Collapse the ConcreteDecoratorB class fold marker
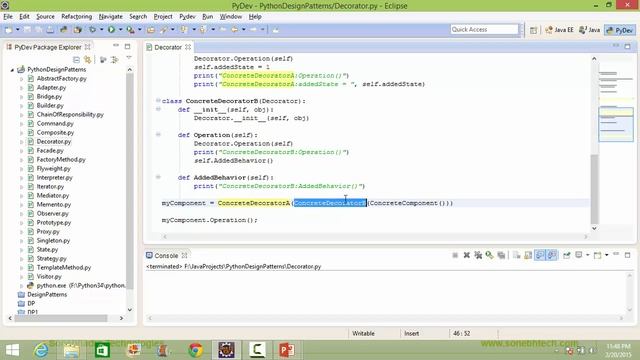This screenshot has width=640, height=360. point(158,100)
